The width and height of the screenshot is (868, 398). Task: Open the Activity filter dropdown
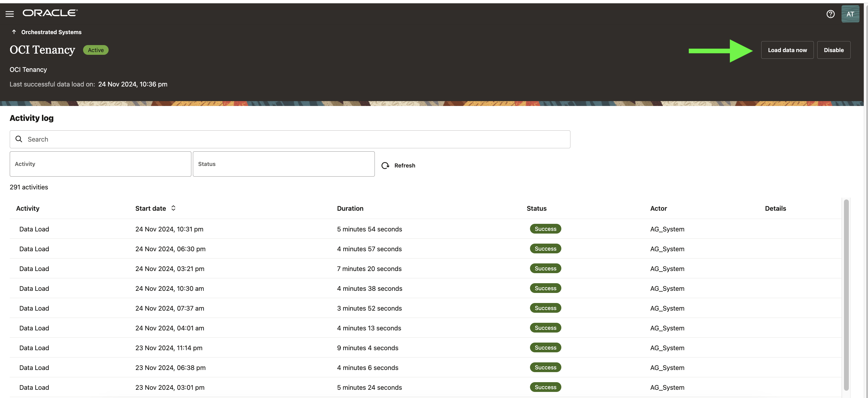[100, 164]
